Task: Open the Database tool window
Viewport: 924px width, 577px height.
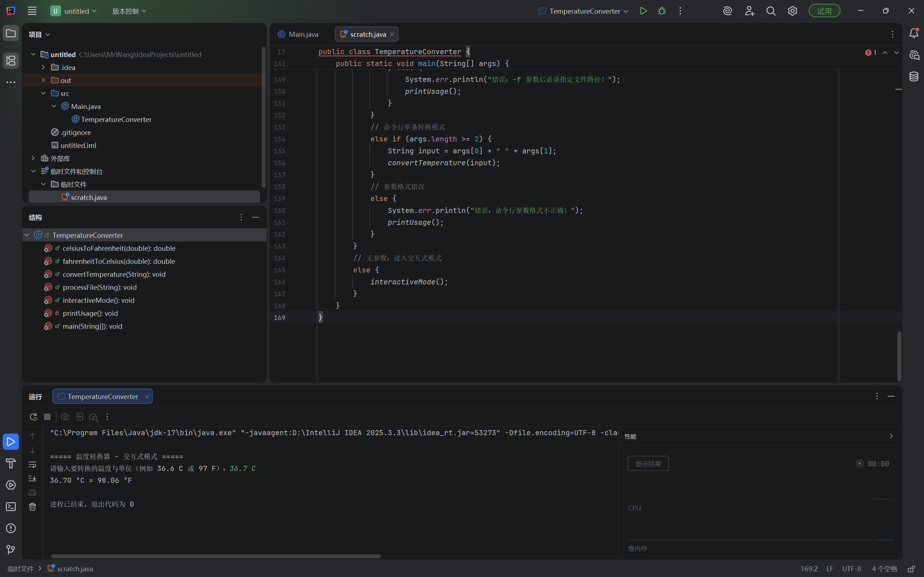Action: (914, 77)
